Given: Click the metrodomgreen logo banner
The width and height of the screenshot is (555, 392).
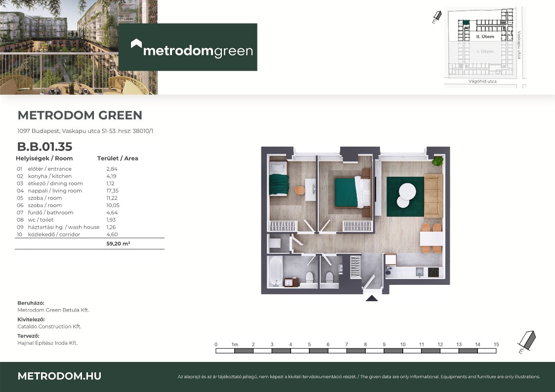Looking at the screenshot, I should coord(187,47).
